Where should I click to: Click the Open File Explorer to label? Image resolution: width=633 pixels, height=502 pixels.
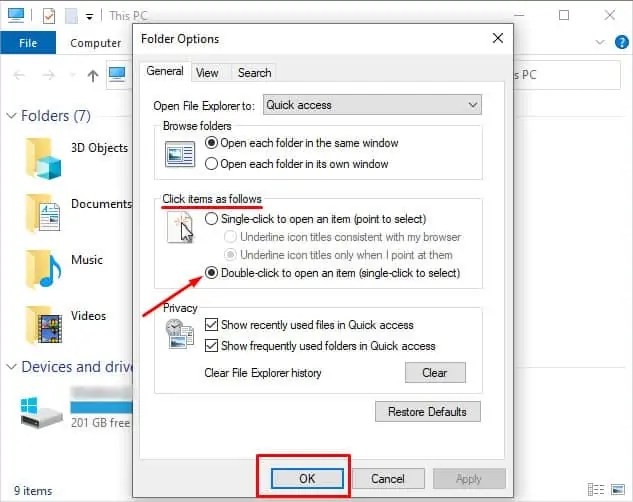click(x=204, y=106)
